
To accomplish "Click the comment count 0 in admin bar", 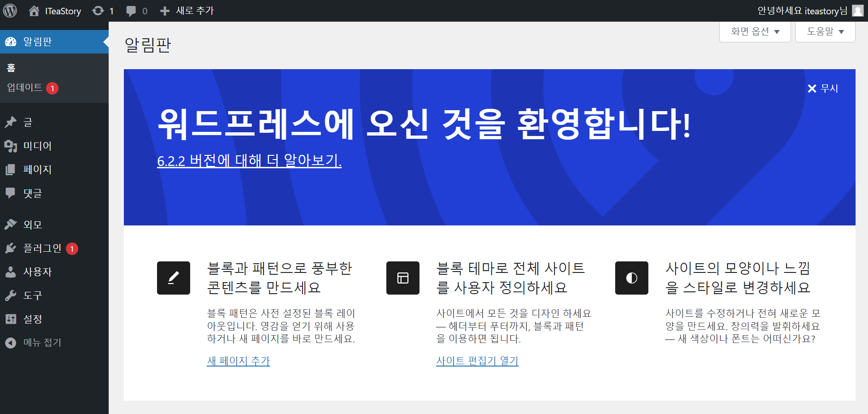I will point(145,11).
